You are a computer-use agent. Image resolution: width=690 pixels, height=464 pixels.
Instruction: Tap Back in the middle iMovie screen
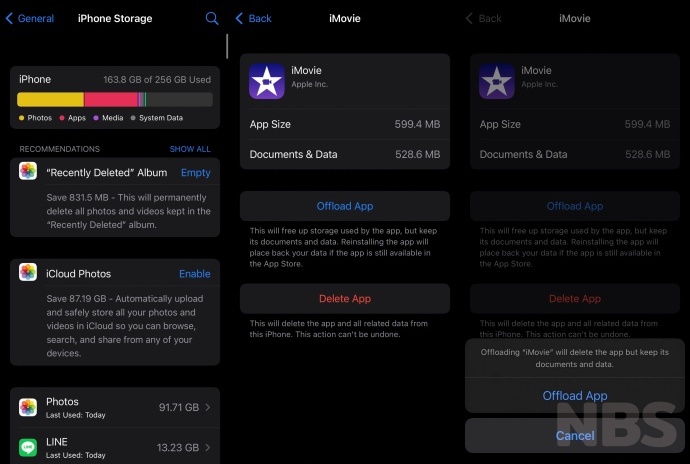253,18
